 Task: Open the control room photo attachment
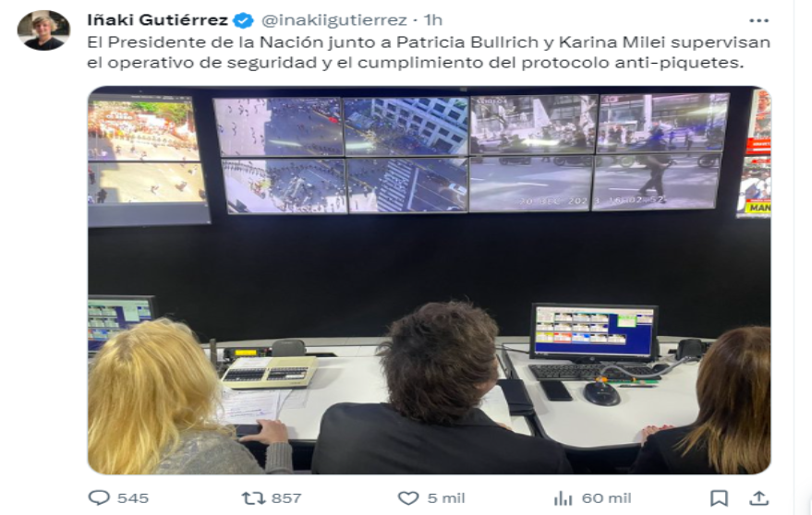pos(430,280)
